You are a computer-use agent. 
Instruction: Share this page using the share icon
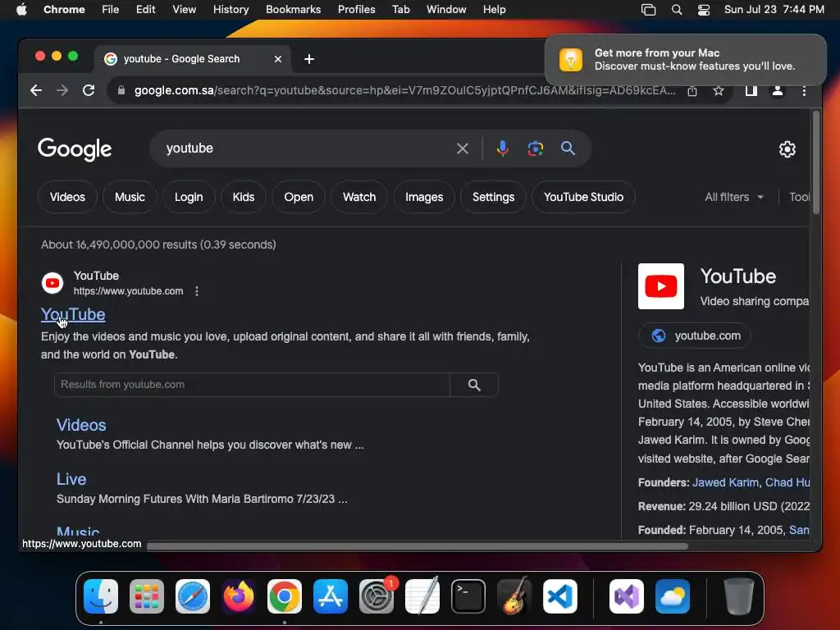(692, 91)
